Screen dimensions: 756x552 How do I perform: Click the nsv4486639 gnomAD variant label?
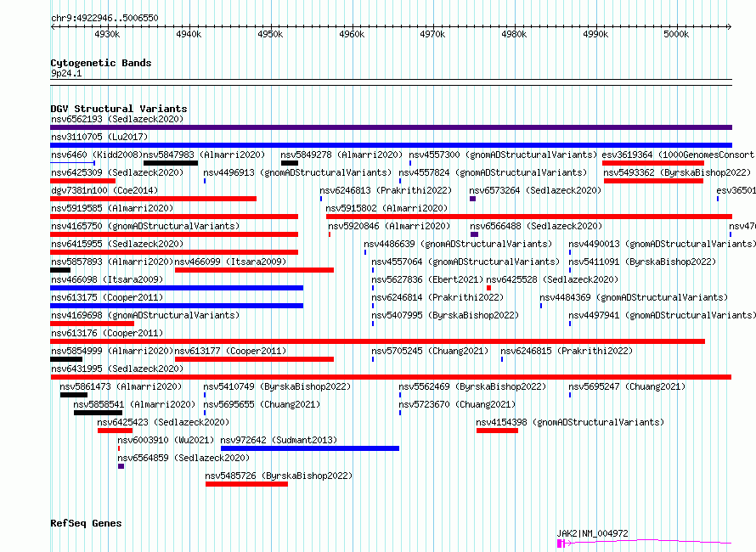458,244
